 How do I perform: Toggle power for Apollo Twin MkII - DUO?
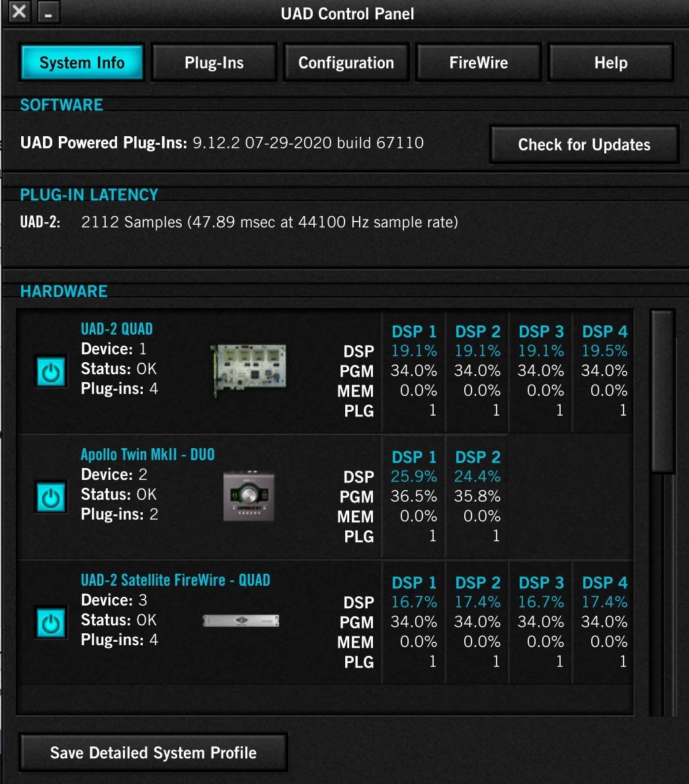(x=50, y=498)
